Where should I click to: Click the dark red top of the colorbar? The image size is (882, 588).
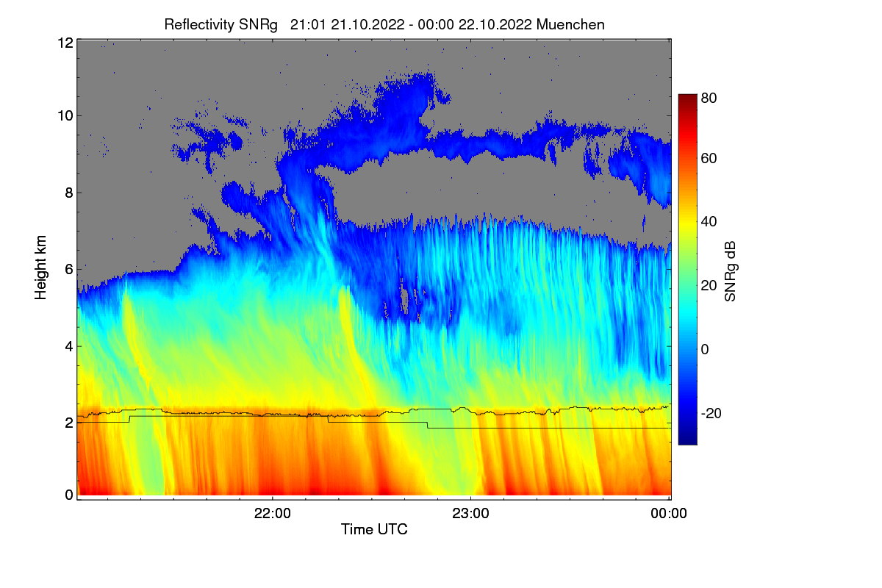pyautogui.click(x=686, y=99)
